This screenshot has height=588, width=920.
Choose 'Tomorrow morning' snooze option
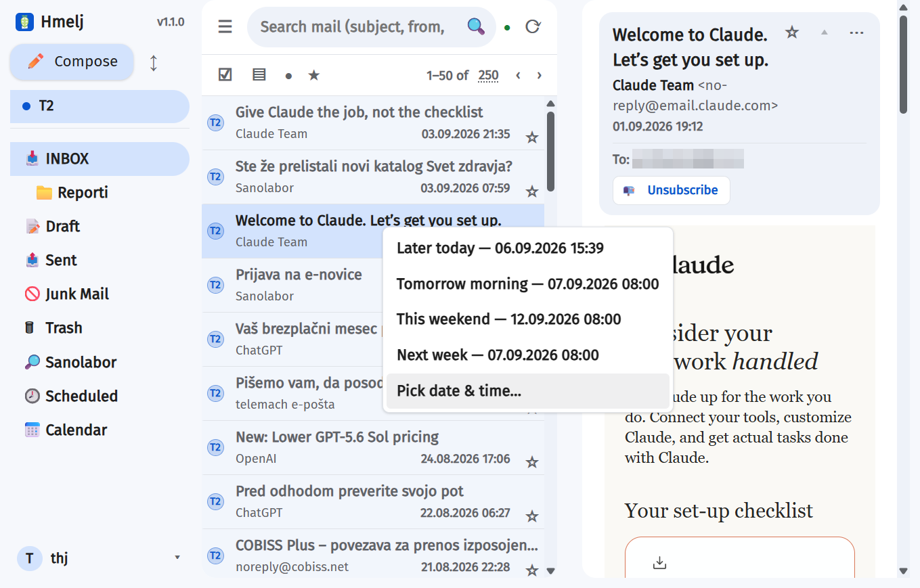[527, 284]
